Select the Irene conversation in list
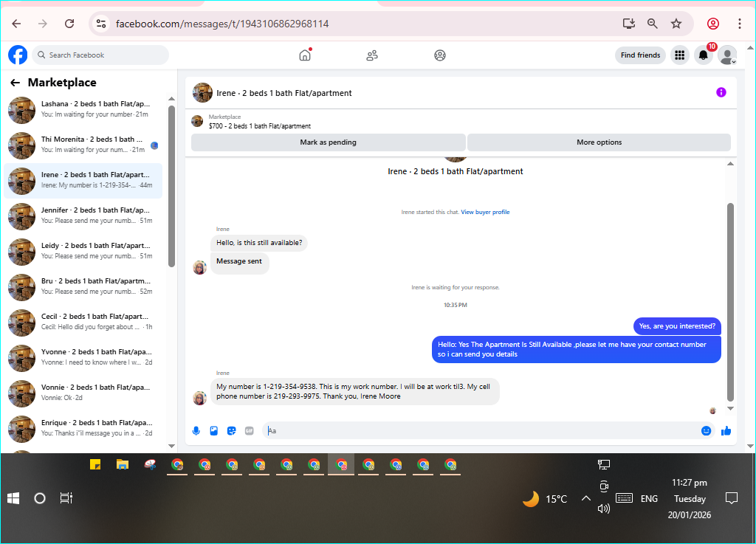This screenshot has width=756, height=544. pyautogui.click(x=83, y=181)
